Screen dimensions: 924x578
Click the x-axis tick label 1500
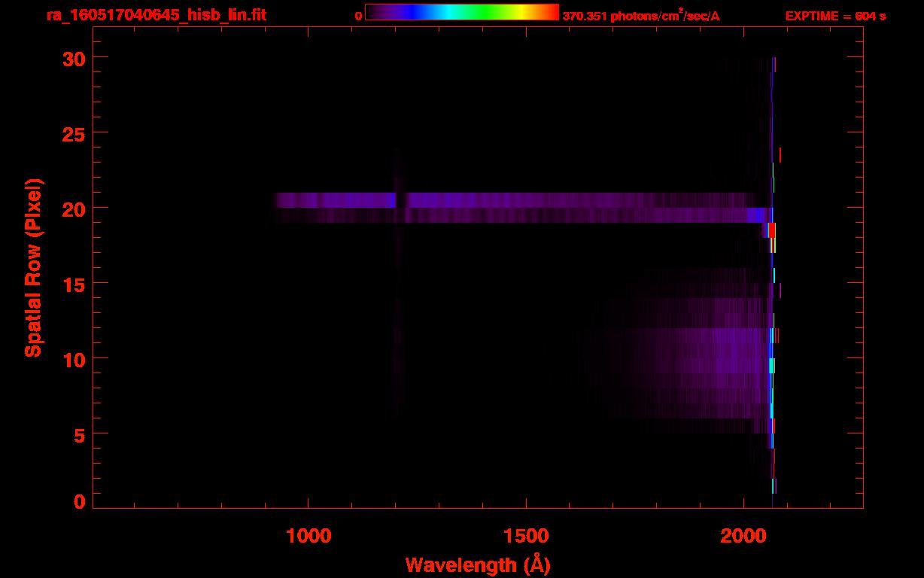coord(526,536)
